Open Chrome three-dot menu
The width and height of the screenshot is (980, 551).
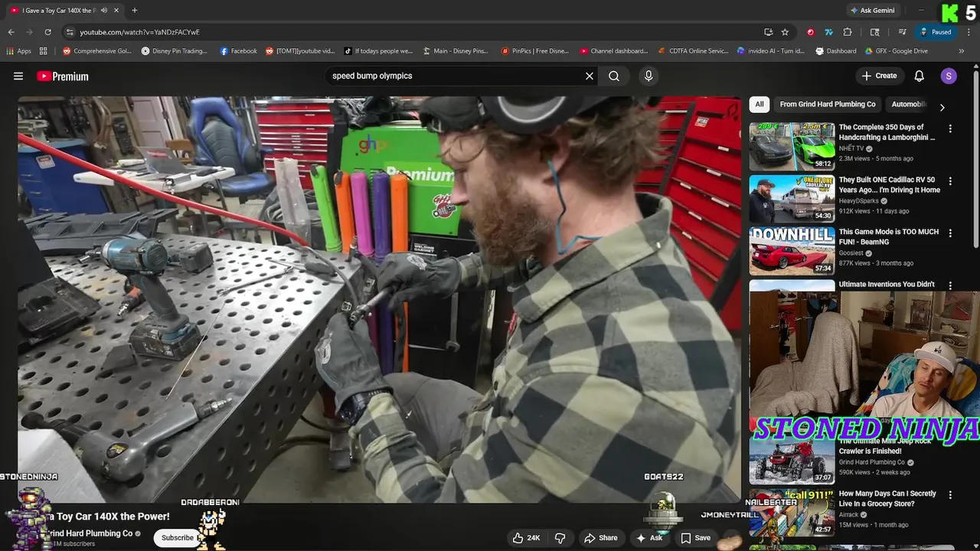coord(967,32)
